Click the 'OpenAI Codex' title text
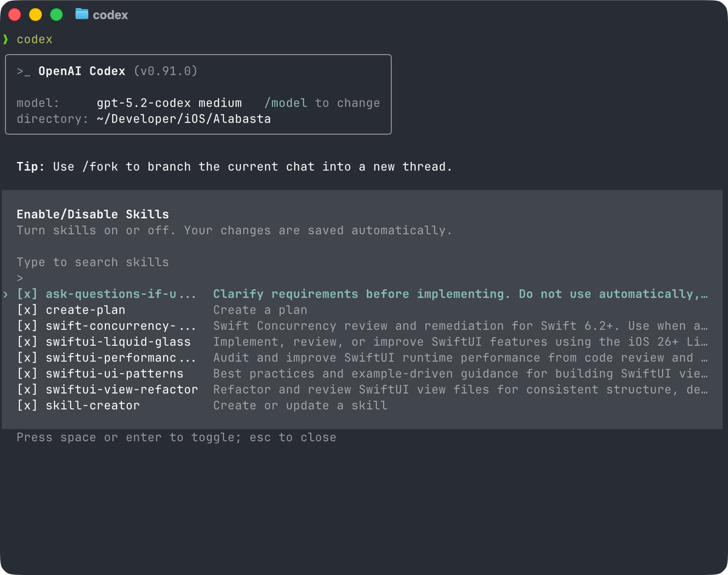The width and height of the screenshot is (728, 575). 82,72
